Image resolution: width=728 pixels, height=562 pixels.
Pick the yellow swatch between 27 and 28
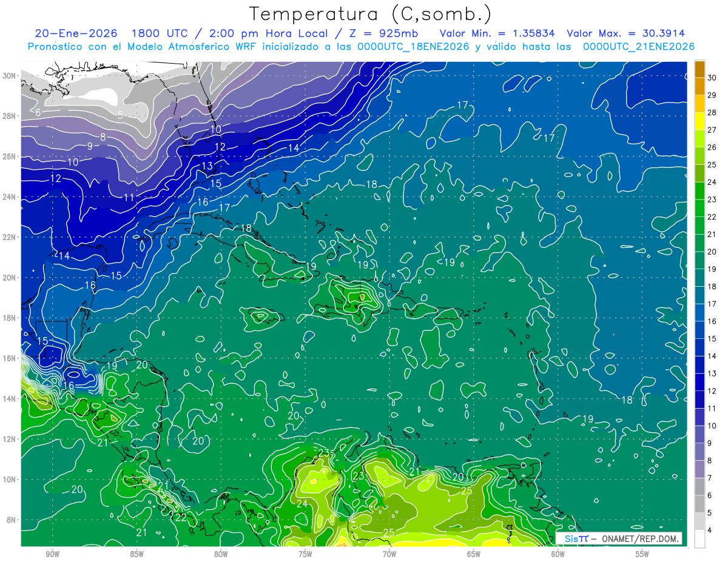click(699, 121)
